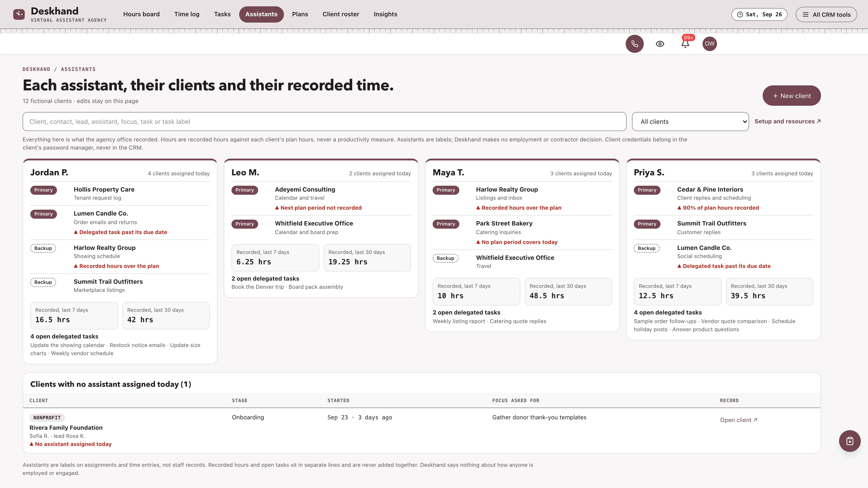868x488 pixels.
Task: Click '90% of plan hours recorded' warning
Action: (718, 208)
